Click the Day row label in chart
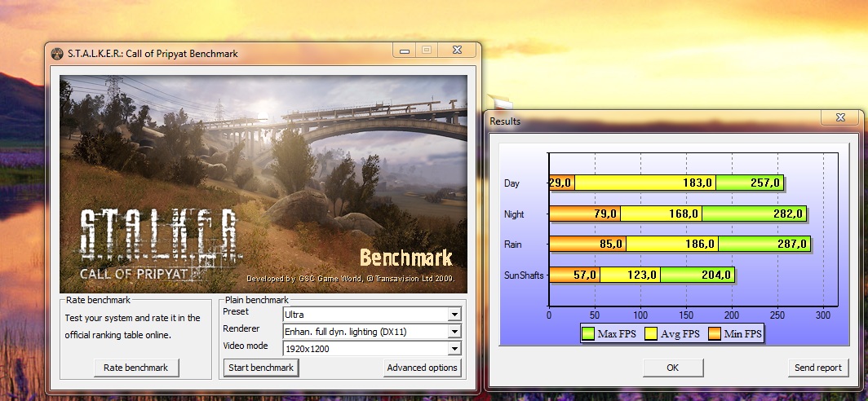This screenshot has height=401, width=868. coord(511,183)
